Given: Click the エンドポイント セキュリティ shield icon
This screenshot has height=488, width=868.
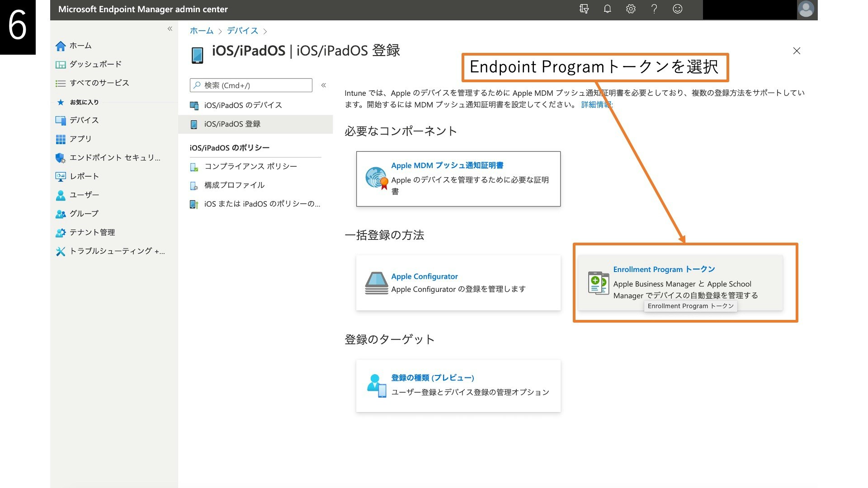Looking at the screenshot, I should coord(61,158).
